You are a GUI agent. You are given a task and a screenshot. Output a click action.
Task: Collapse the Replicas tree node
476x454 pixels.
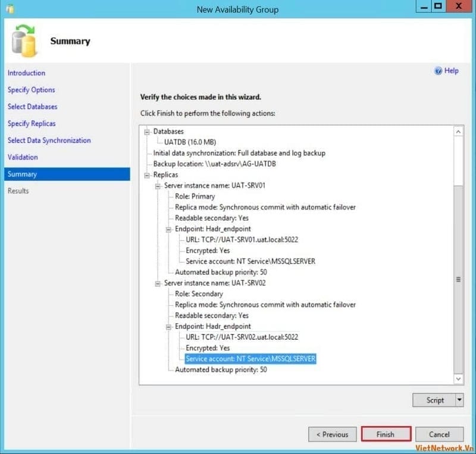pos(147,175)
